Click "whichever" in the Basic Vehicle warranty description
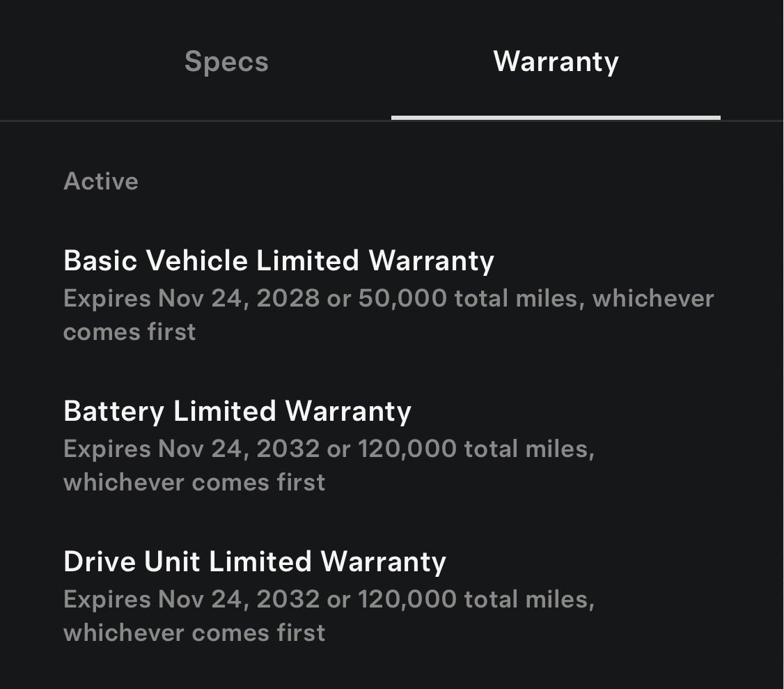784x689 pixels. click(652, 298)
